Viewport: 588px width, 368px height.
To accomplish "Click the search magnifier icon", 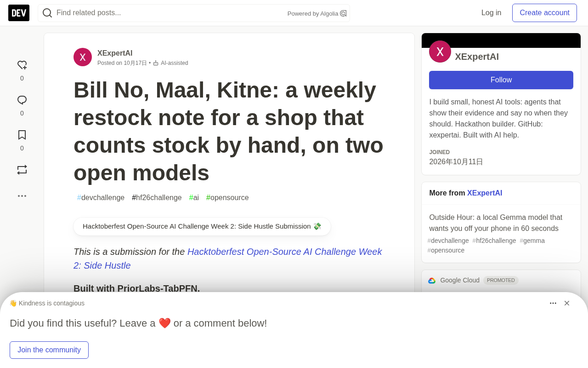I will click(47, 13).
